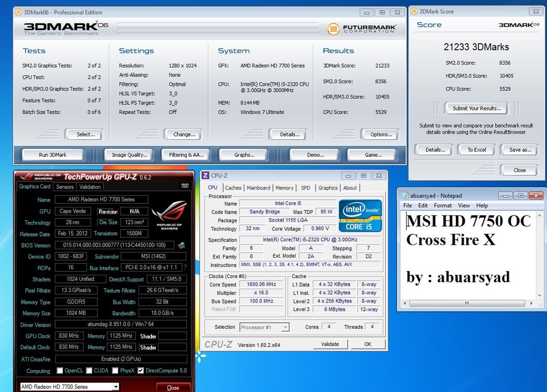Image resolution: width=547 pixels, height=392 pixels.
Task: Open the File menu in Notepad
Action: point(408,206)
